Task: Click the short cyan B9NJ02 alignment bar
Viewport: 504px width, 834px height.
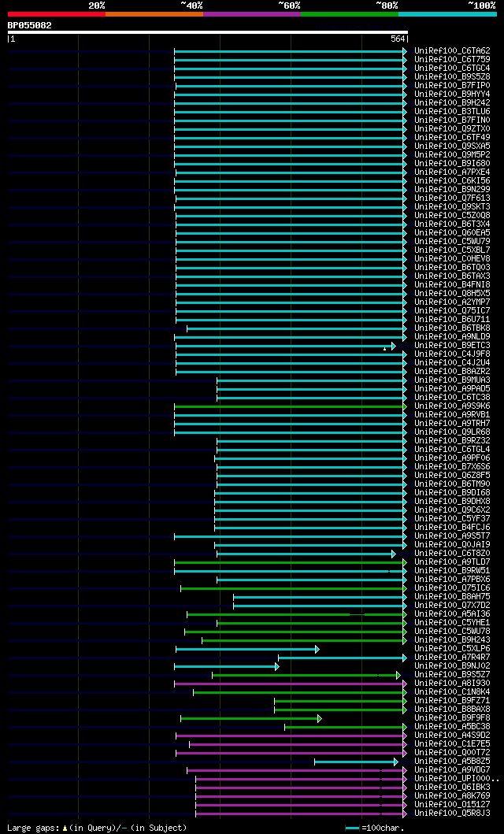Action: pyautogui.click(x=227, y=667)
